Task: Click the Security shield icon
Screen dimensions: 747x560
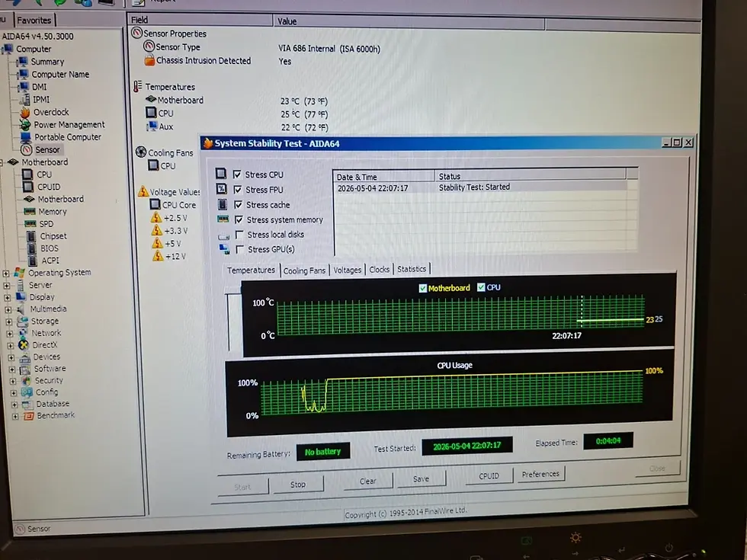Action: 27,380
